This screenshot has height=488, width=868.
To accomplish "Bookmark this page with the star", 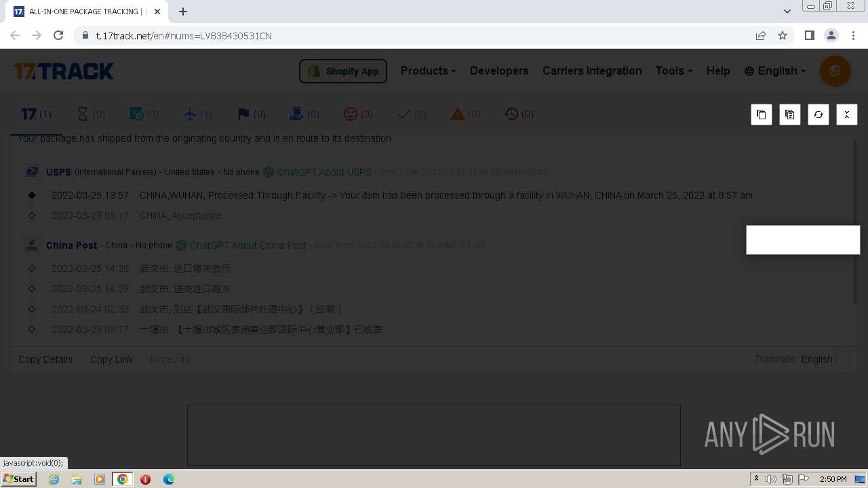I will (x=783, y=36).
